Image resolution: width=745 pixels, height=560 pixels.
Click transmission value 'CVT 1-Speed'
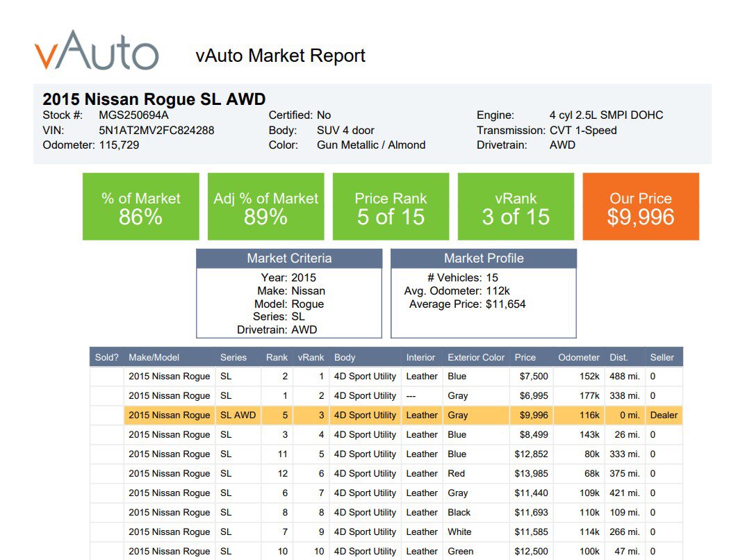pos(583,130)
